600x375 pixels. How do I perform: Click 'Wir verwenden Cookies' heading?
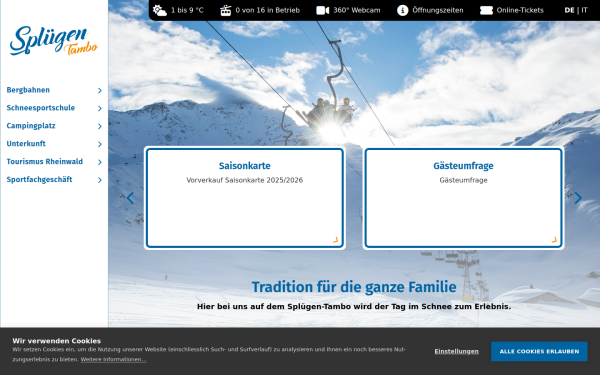(x=57, y=341)
